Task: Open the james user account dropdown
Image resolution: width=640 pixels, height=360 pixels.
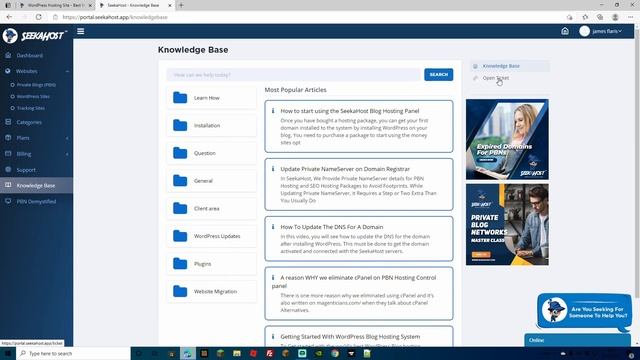Action: click(601, 31)
